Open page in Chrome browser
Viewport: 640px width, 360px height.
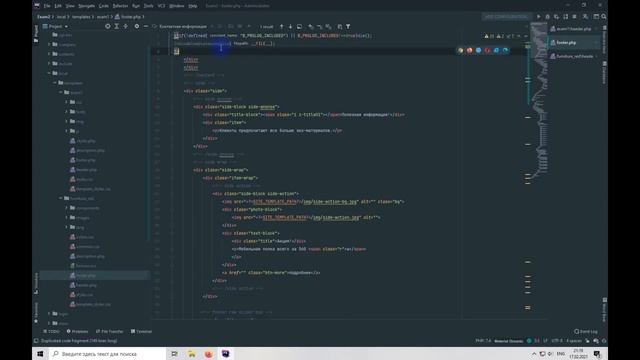(460, 50)
